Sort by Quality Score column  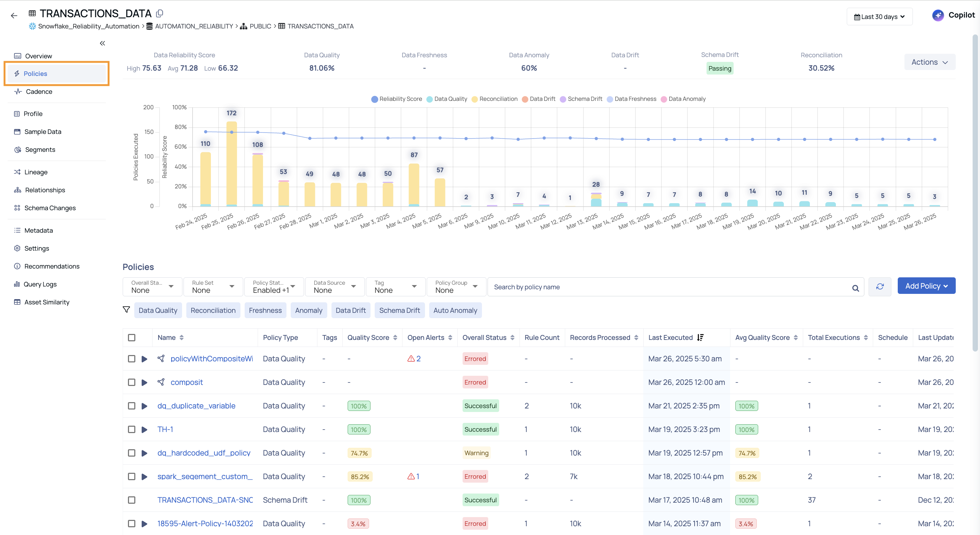(x=395, y=337)
